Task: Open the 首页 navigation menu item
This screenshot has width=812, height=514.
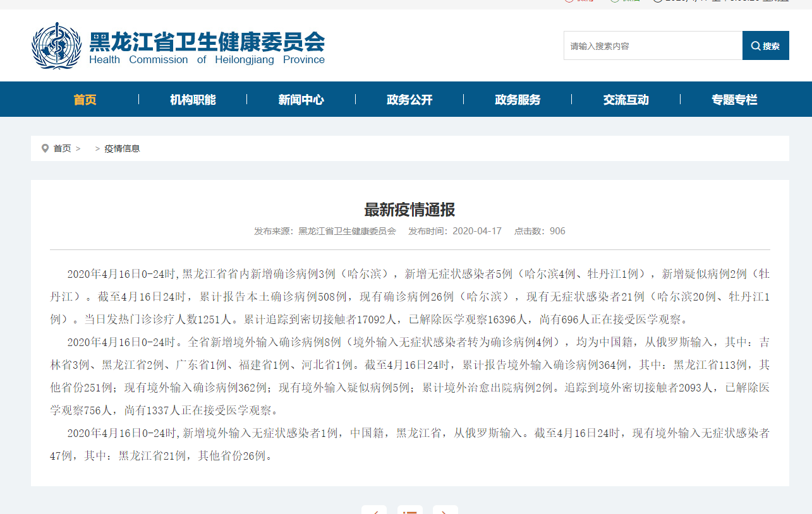Action: [x=85, y=100]
